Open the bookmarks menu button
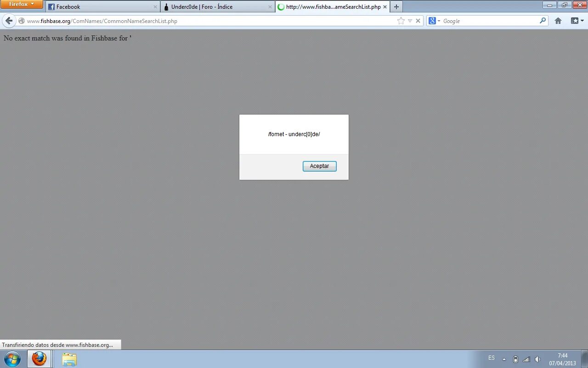This screenshot has width=588, height=368. point(577,21)
